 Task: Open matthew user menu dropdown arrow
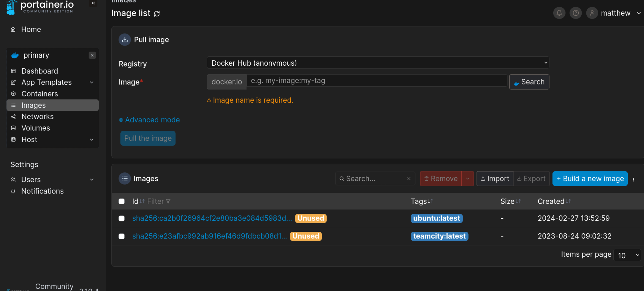coord(639,13)
